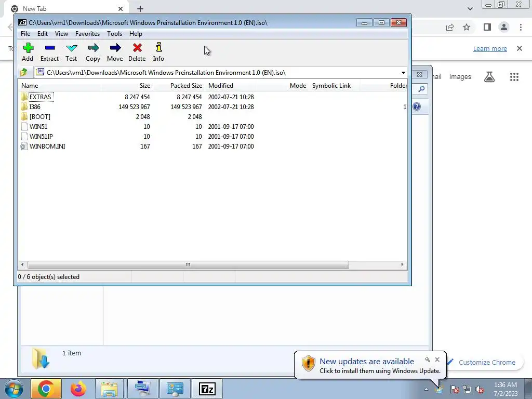Sort by the Packed Size column

[179, 86]
